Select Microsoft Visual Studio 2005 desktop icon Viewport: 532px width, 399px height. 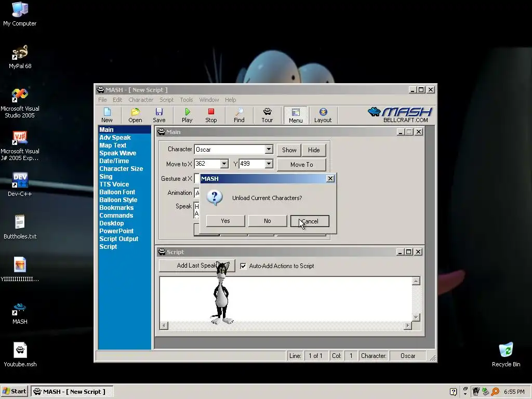(20, 103)
